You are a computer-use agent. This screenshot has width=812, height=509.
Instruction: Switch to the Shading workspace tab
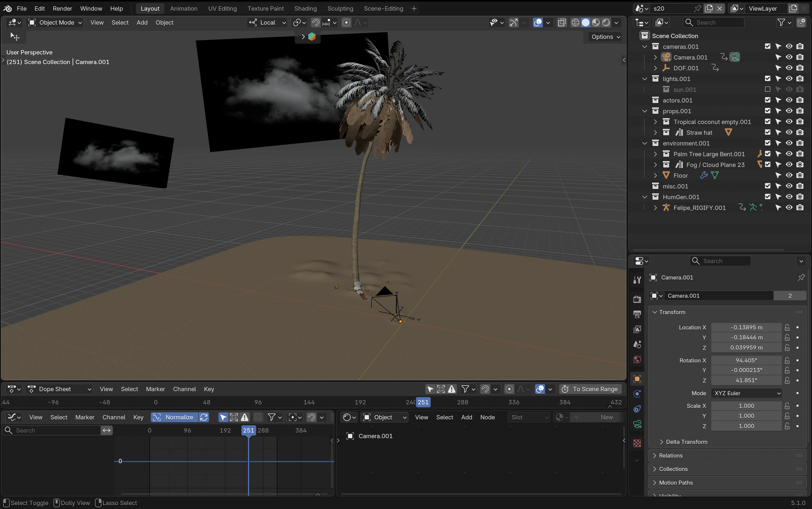pyautogui.click(x=306, y=8)
